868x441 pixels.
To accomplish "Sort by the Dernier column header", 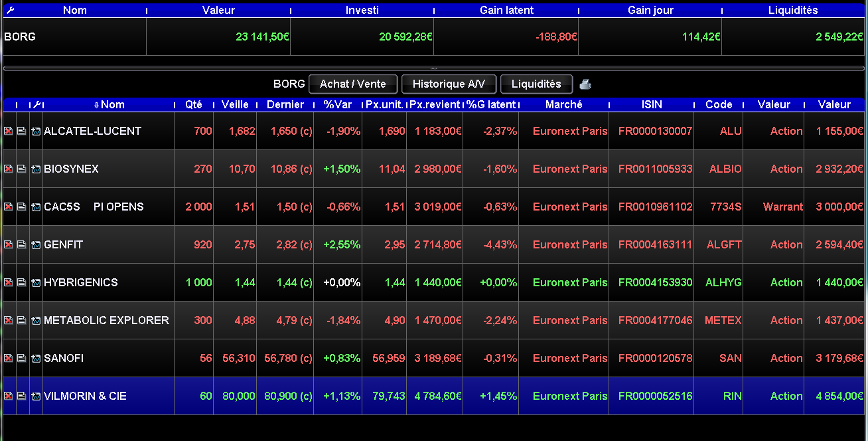I will point(285,104).
